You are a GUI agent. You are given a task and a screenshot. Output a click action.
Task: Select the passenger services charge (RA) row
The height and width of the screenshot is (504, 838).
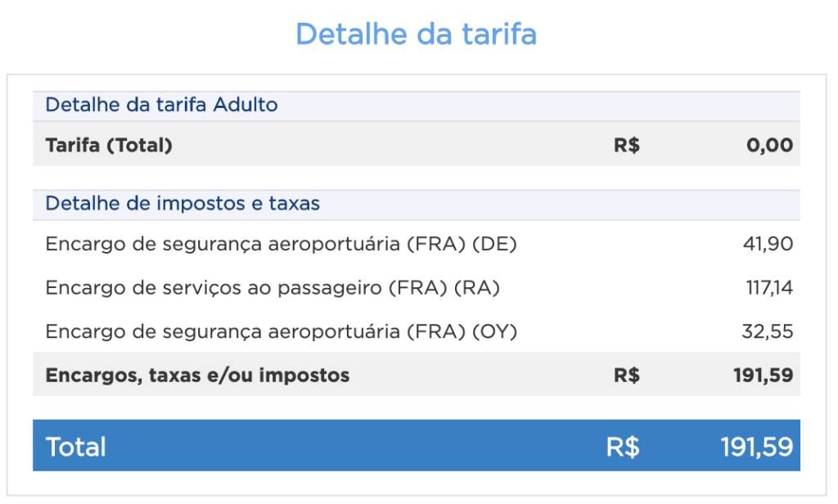[417, 287]
